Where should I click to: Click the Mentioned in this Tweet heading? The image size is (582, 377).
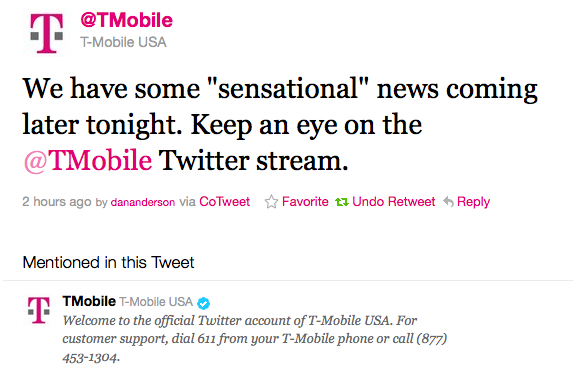[x=108, y=263]
